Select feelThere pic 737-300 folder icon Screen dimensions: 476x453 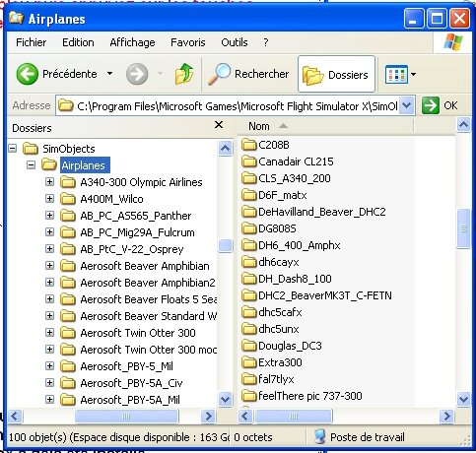248,396
